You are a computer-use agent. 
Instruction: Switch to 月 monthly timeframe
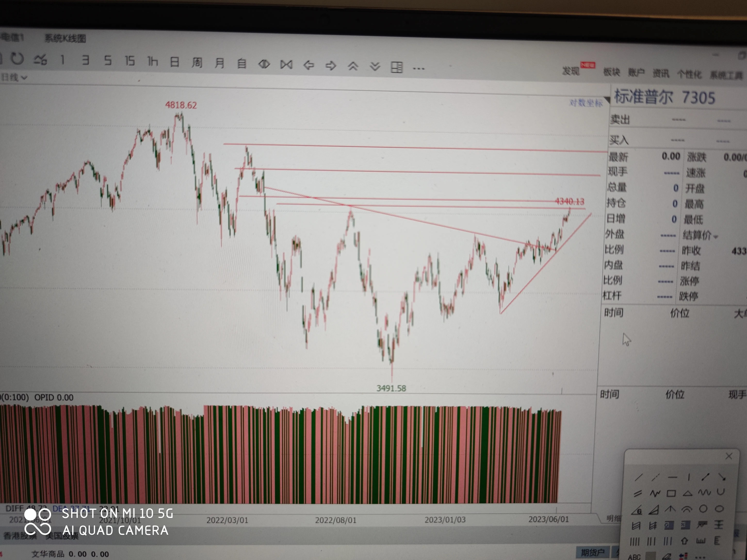220,63
